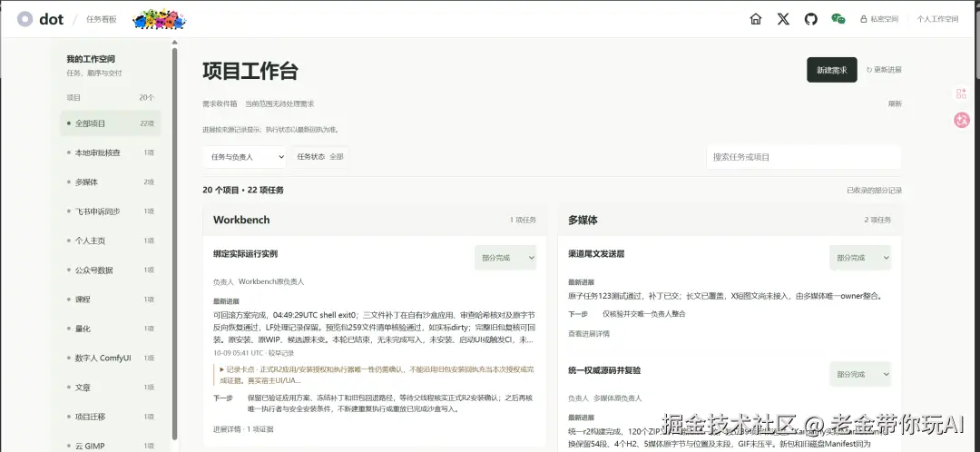The height and width of the screenshot is (452, 980).
Task: Click the WeChat icon in header
Action: (x=838, y=19)
